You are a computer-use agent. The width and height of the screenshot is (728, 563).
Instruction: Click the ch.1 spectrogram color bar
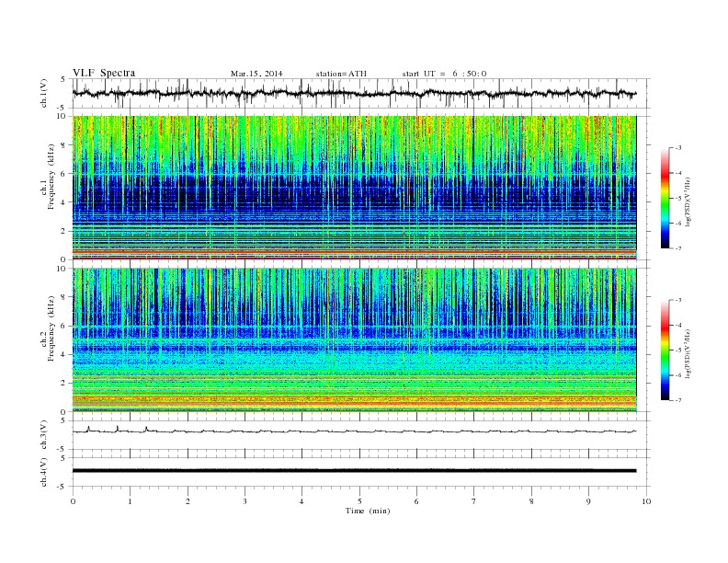pyautogui.click(x=665, y=198)
